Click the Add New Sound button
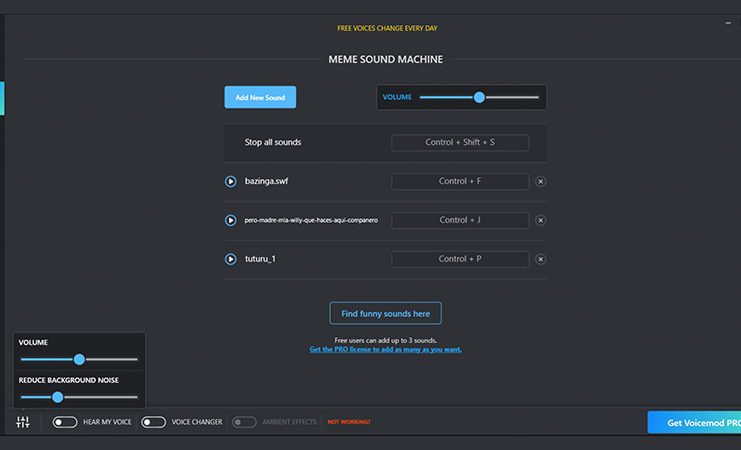Viewport: 741px width, 450px height. (260, 97)
